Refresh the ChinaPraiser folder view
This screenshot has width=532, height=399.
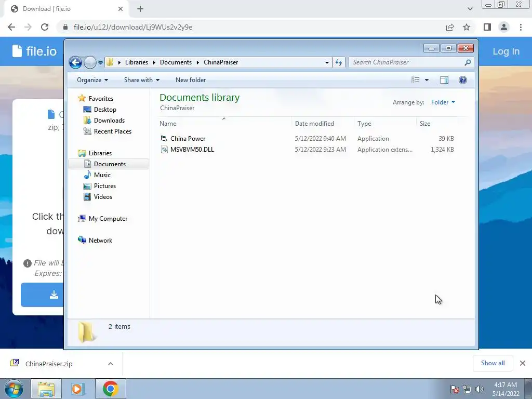pos(339,62)
